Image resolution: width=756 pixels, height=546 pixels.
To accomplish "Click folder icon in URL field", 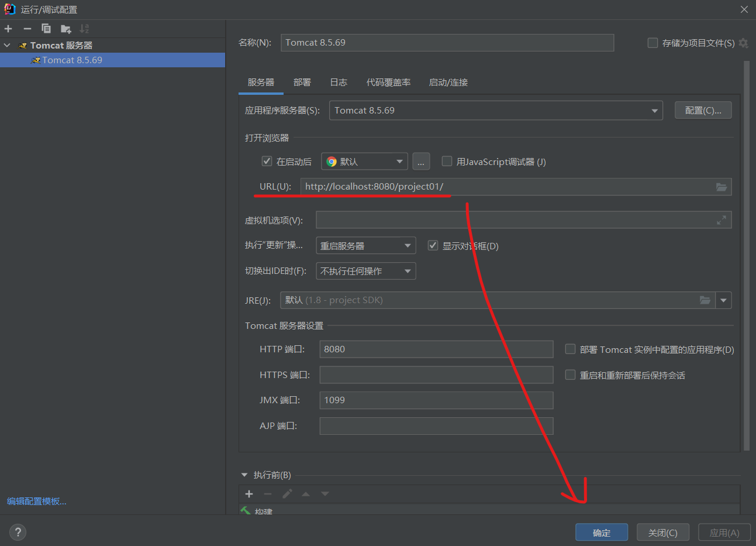I will coord(722,187).
